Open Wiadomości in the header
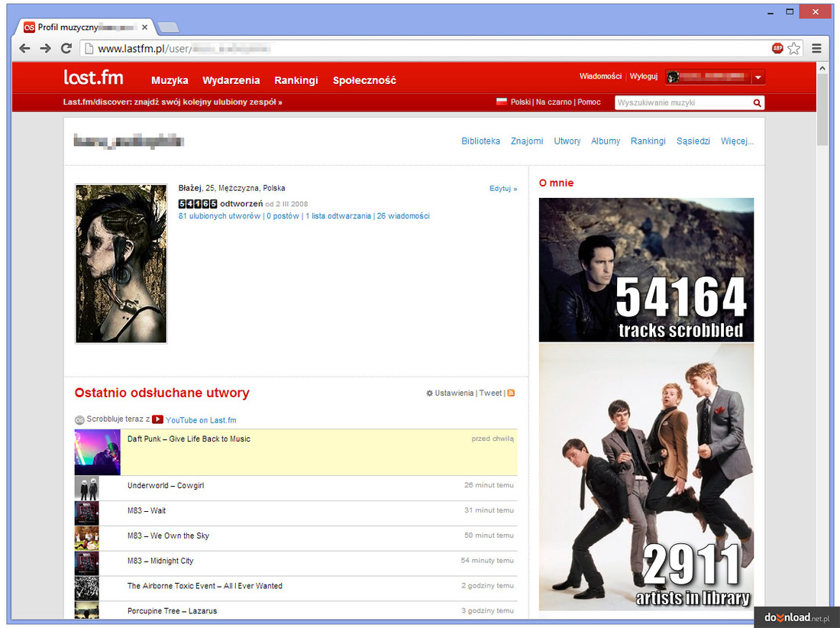 (600, 76)
